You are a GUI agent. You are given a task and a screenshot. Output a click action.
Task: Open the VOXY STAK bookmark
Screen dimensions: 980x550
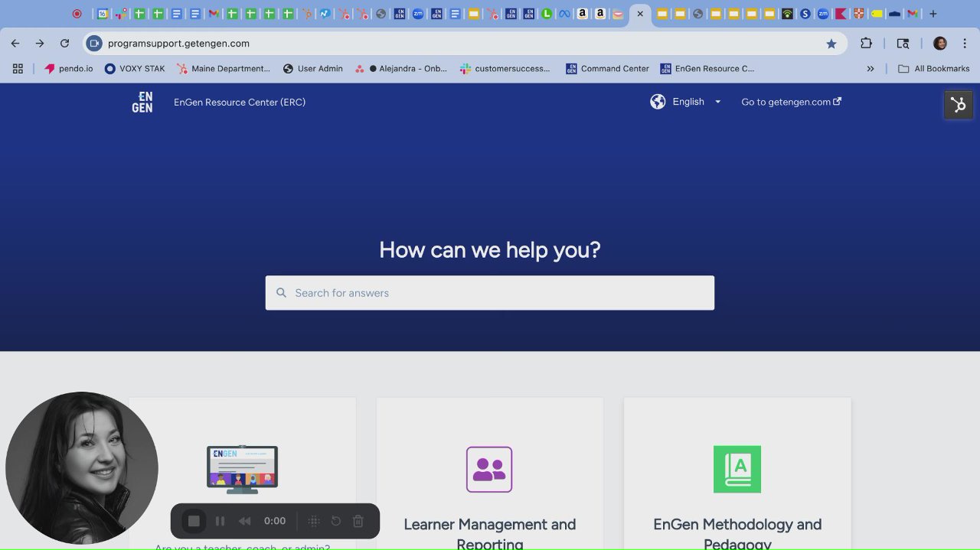click(135, 68)
